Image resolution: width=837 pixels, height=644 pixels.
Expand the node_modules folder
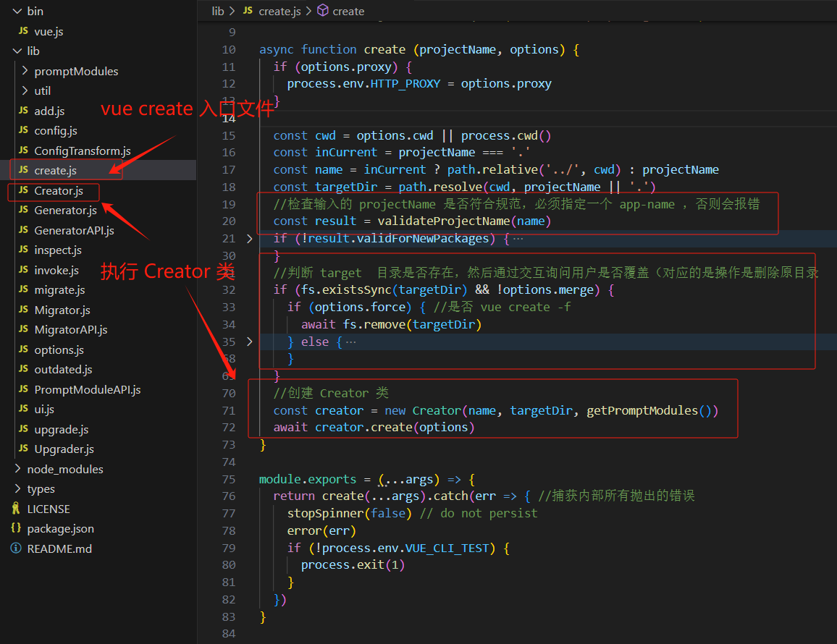17,469
